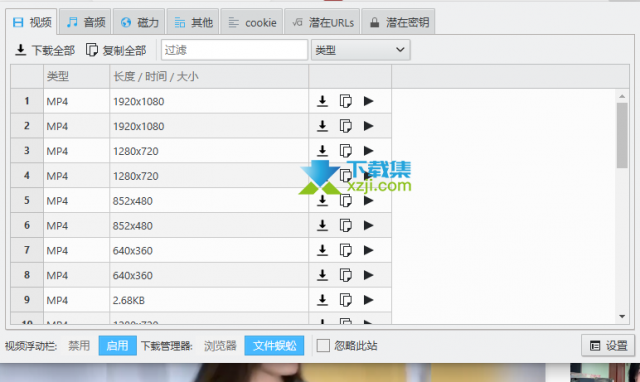The height and width of the screenshot is (382, 640).
Task: Open 设置 settings
Action: pos(608,346)
